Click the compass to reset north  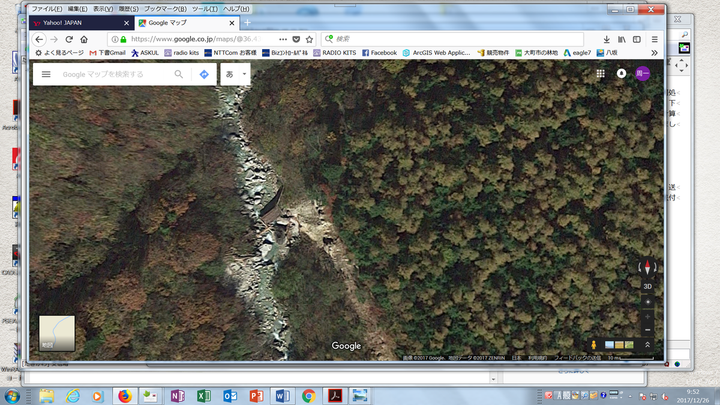pos(647,267)
